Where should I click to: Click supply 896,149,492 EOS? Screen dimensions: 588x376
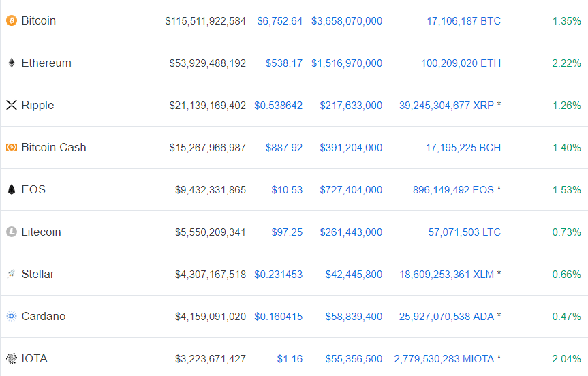tap(453, 190)
